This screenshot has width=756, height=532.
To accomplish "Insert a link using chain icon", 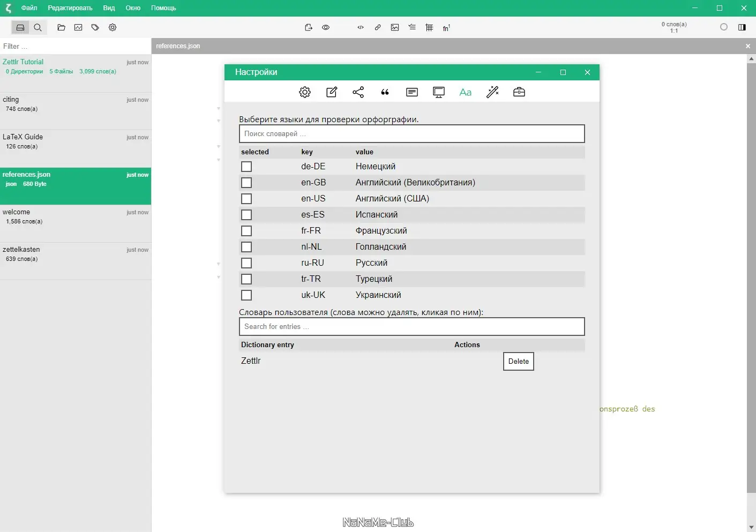I will 378,27.
